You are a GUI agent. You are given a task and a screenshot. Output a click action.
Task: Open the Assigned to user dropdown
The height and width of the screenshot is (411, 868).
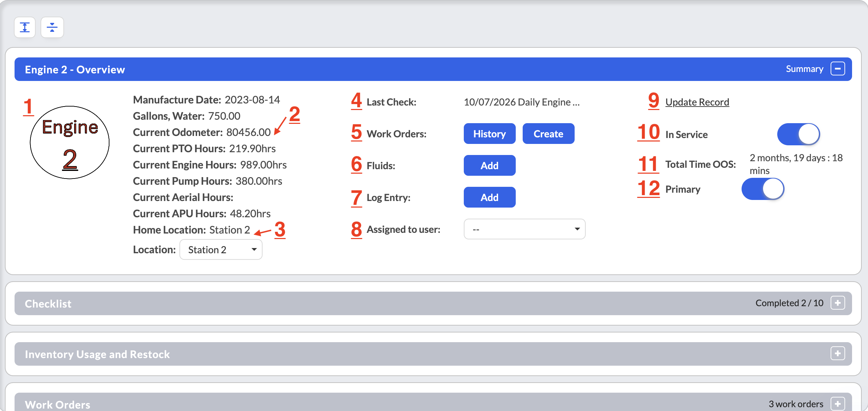[x=524, y=229]
